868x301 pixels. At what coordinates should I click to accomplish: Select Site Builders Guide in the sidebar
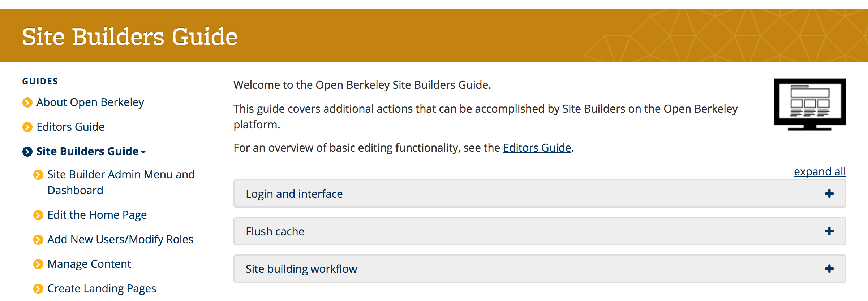tap(87, 151)
